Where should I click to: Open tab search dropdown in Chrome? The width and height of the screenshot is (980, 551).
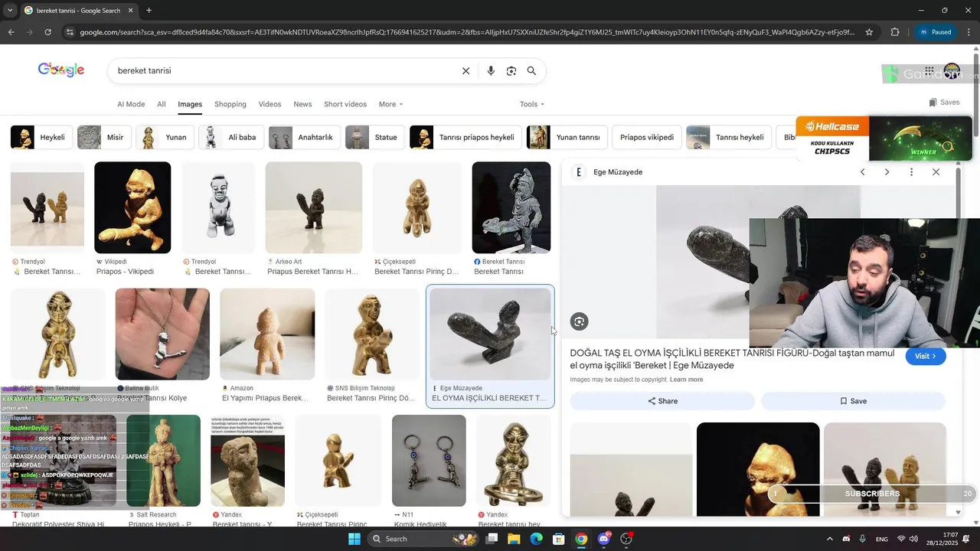(11, 11)
